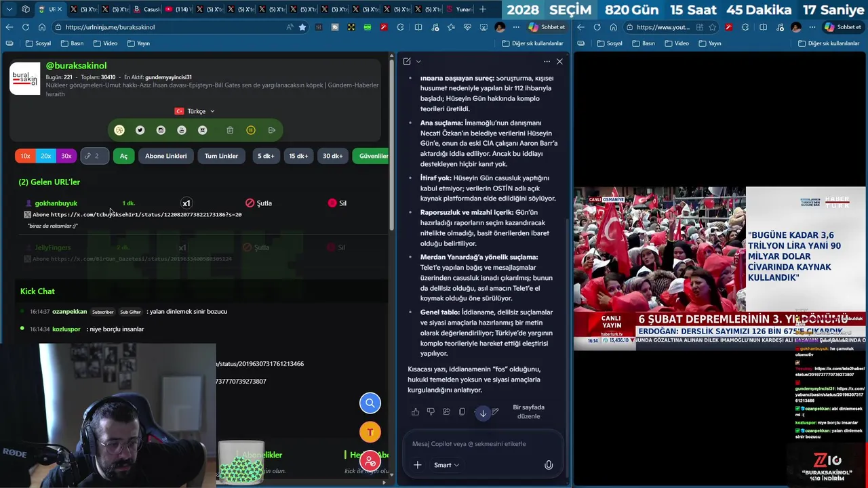The image size is (868, 488).
Task: Click the left browser's profile avatar
Action: tap(500, 27)
